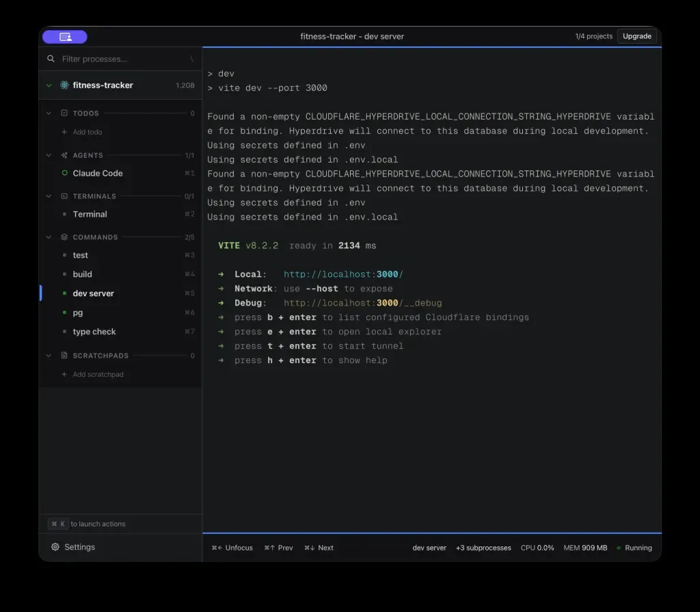Select the pg command
The width and height of the screenshot is (700, 612).
tap(120, 312)
